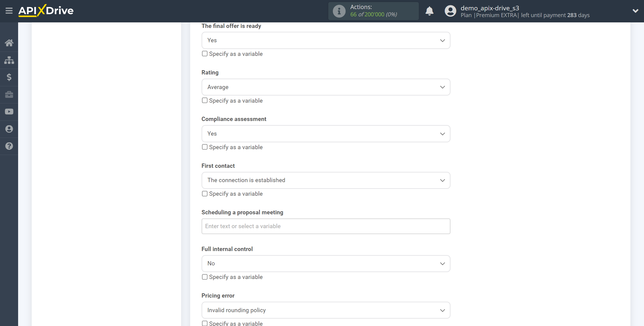Focus Scheduling a proposal meeting field
The height and width of the screenshot is (326, 644).
pyautogui.click(x=326, y=226)
